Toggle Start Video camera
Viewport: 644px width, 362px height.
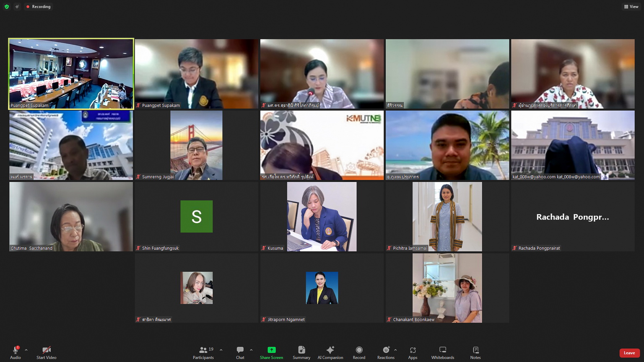46,352
